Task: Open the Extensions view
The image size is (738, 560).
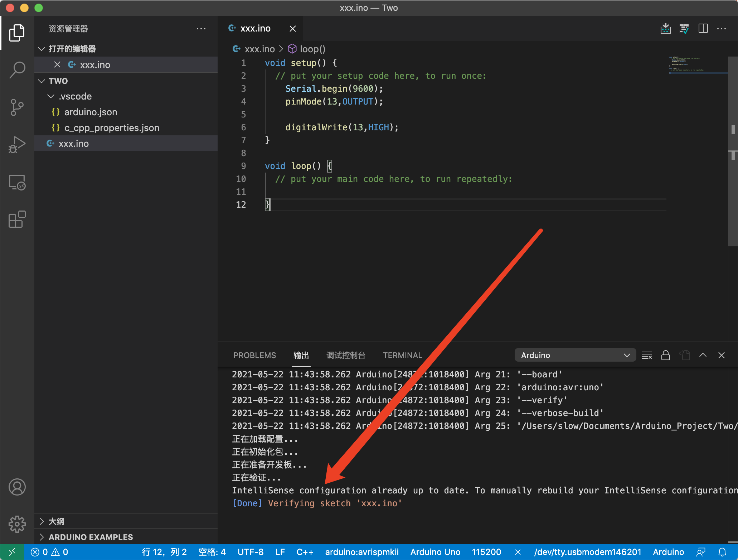Action: point(17,219)
